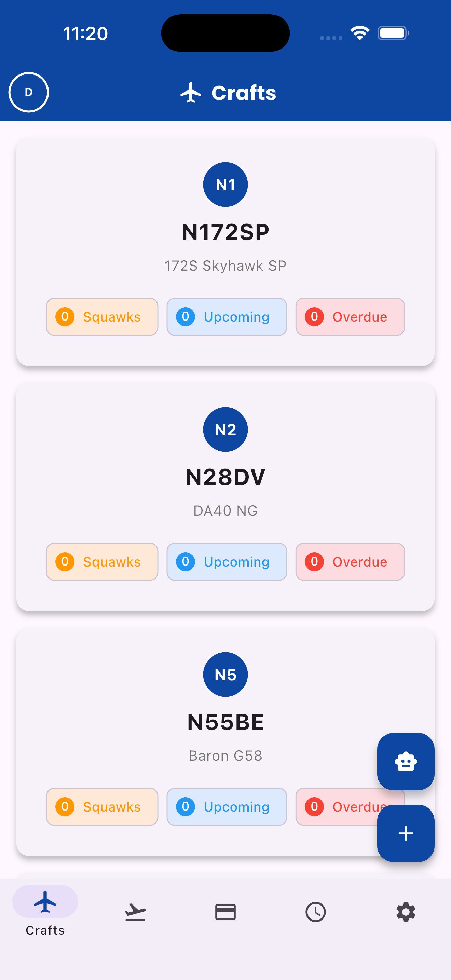Tap the orange zero Squawks counter on N55BE
The height and width of the screenshot is (980, 451).
coord(102,807)
